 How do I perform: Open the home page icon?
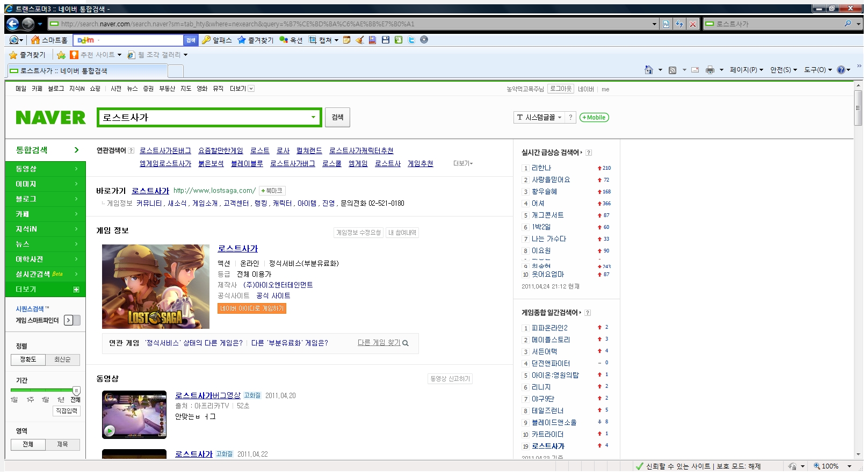coord(649,70)
